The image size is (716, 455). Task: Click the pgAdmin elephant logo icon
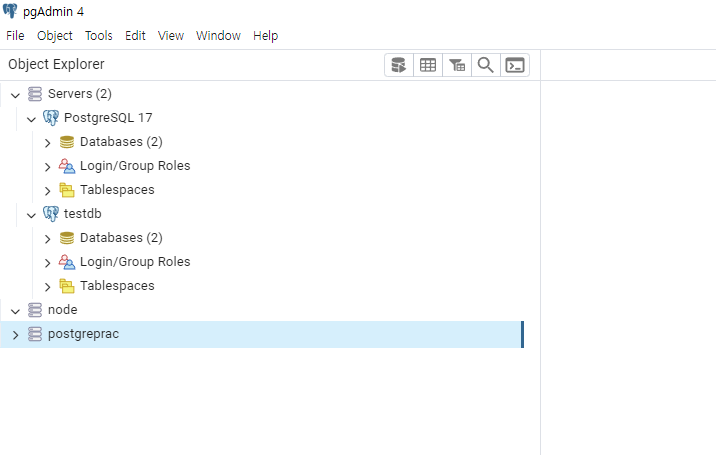[10, 11]
